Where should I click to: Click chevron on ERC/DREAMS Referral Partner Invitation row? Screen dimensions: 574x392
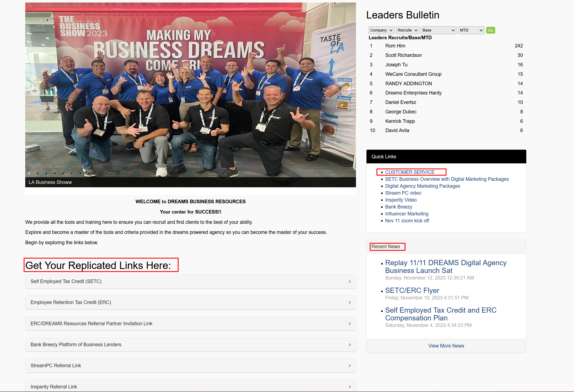[349, 324]
